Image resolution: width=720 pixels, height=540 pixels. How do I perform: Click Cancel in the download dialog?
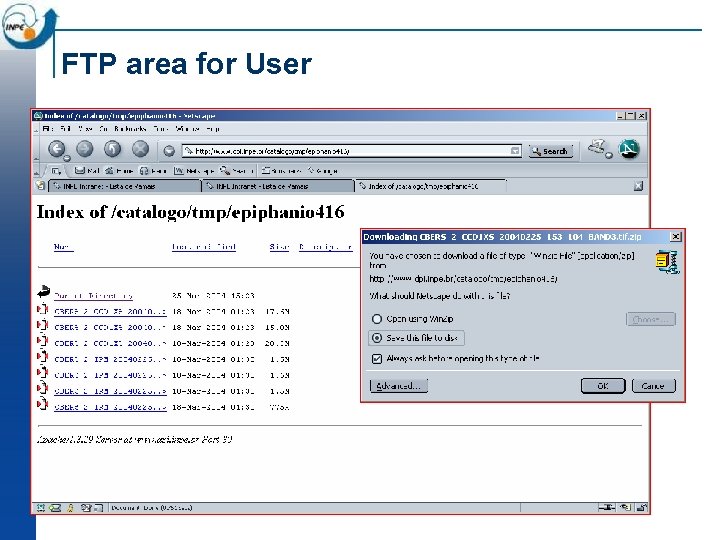tap(653, 386)
